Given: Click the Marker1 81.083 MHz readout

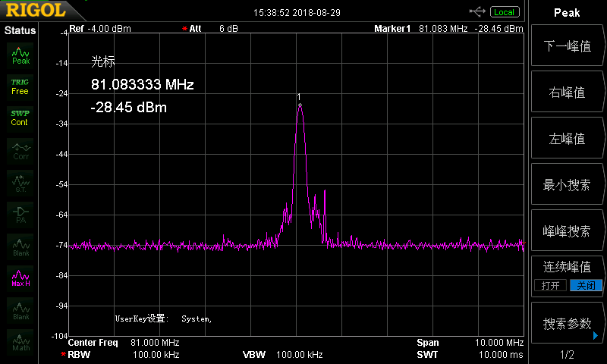Looking at the screenshot, I should tap(421, 29).
